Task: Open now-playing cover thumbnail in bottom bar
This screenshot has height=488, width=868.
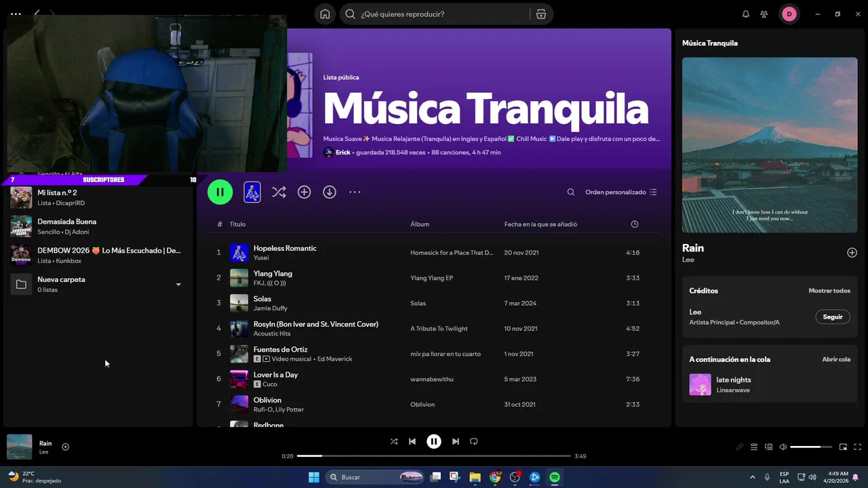Action: [x=19, y=447]
